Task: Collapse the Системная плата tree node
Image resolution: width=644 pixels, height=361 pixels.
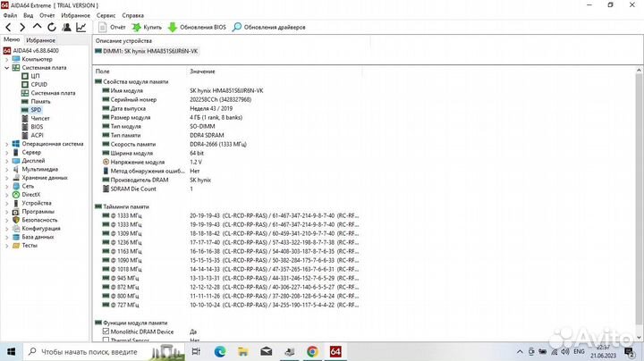Action: coord(6,68)
